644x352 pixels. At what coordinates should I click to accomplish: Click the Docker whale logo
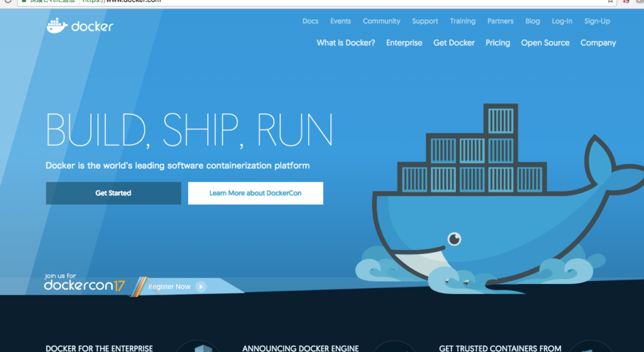[80, 26]
